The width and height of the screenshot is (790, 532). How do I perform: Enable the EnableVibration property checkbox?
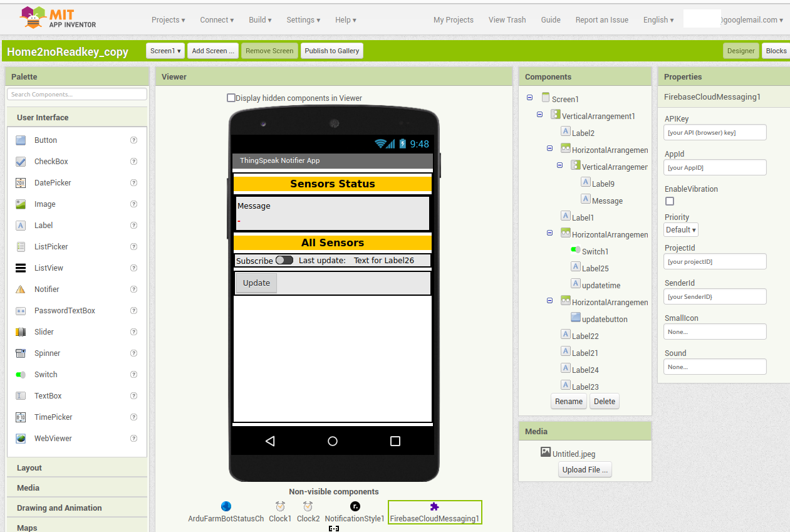click(x=669, y=201)
